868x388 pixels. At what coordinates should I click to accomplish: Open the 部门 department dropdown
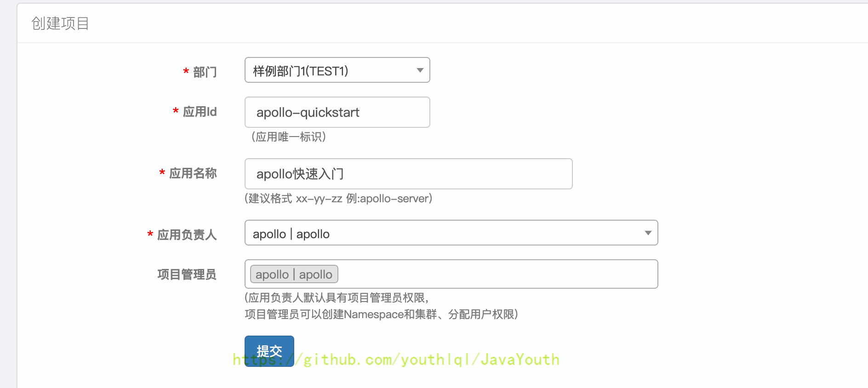pyautogui.click(x=337, y=70)
